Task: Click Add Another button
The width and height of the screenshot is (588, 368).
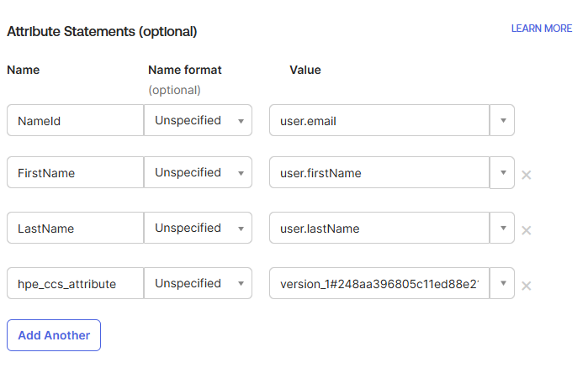Action: click(x=54, y=335)
